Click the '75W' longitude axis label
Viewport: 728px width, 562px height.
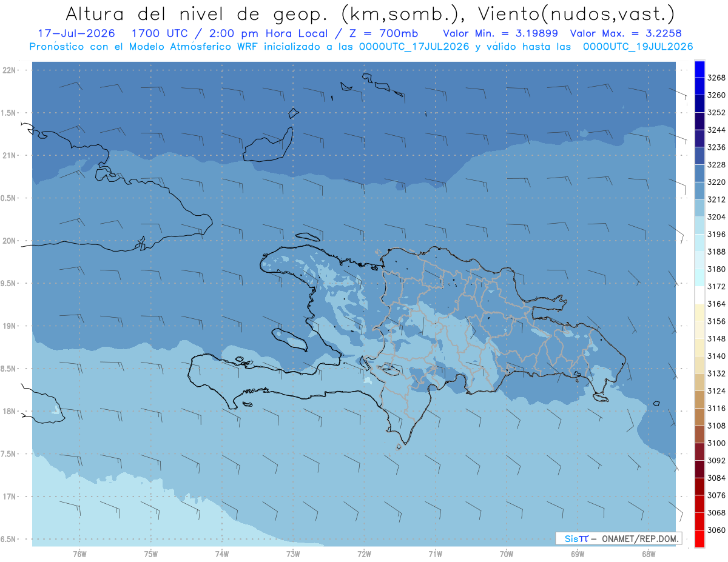pos(151,554)
